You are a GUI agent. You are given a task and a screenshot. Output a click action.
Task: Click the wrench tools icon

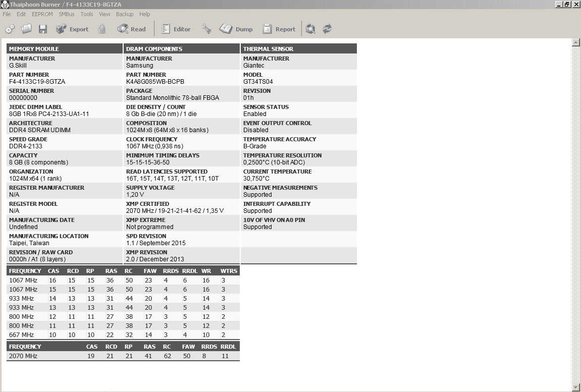click(206, 29)
